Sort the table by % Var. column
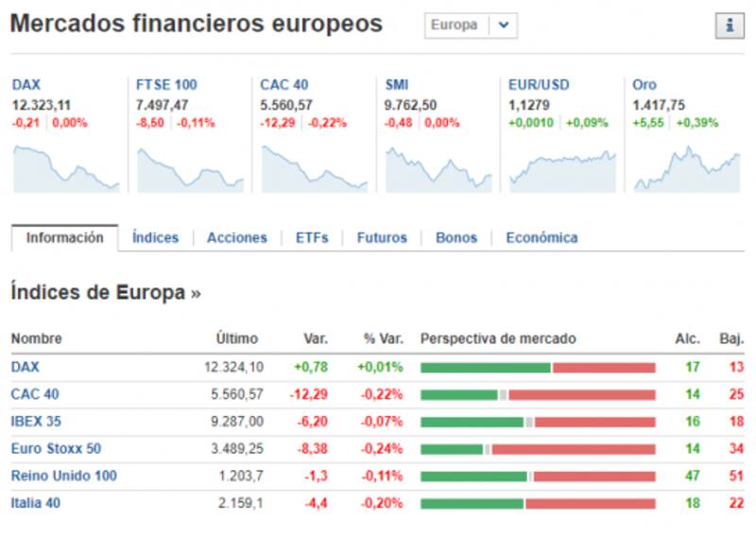 tap(383, 338)
